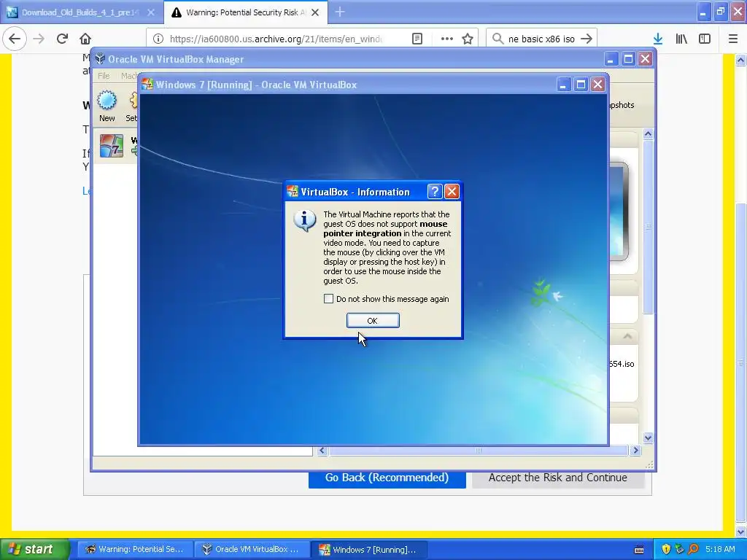Click Accept the Risk and Continue
This screenshot has width=747, height=560.
pyautogui.click(x=558, y=478)
